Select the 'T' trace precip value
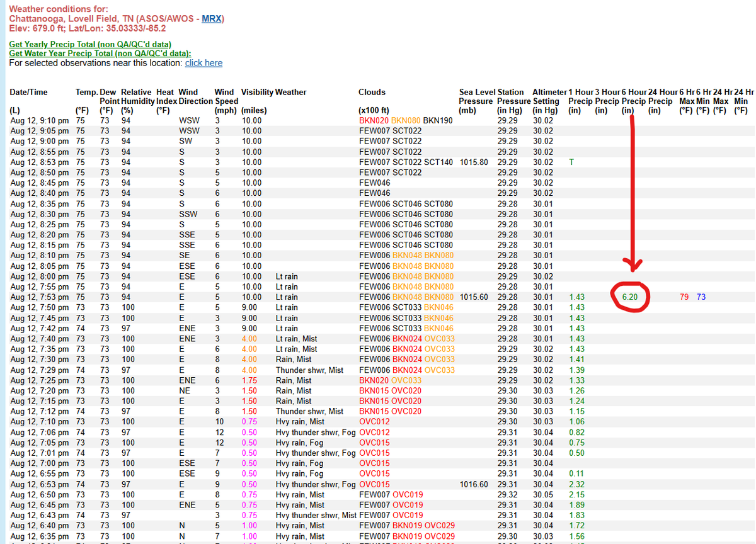This screenshot has height=544, width=756. click(x=571, y=162)
